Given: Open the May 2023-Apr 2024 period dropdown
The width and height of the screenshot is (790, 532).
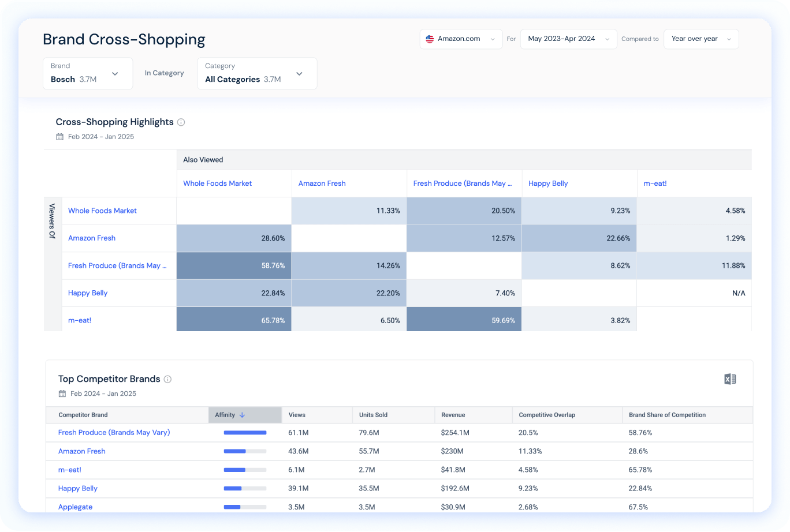Looking at the screenshot, I should [568, 39].
